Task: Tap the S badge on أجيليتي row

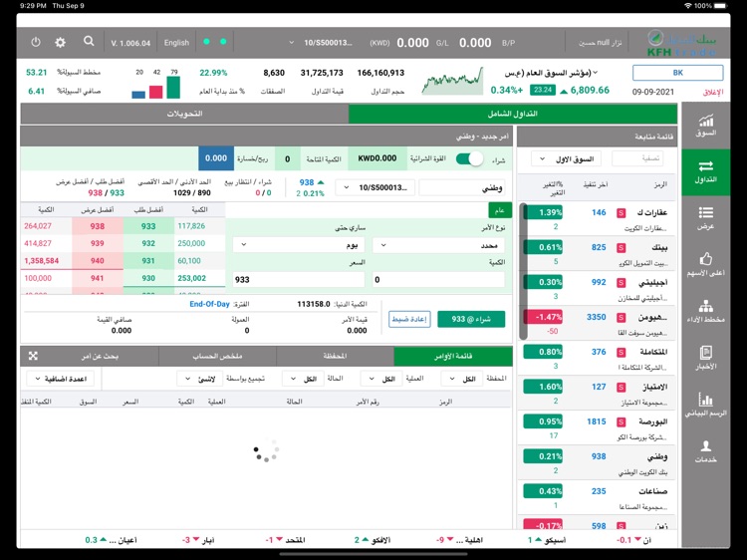Action: click(x=621, y=283)
